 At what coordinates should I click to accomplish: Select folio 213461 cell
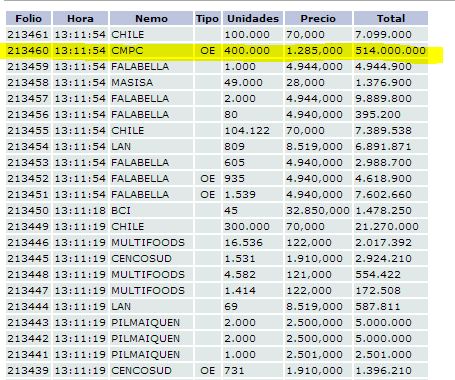click(28, 35)
